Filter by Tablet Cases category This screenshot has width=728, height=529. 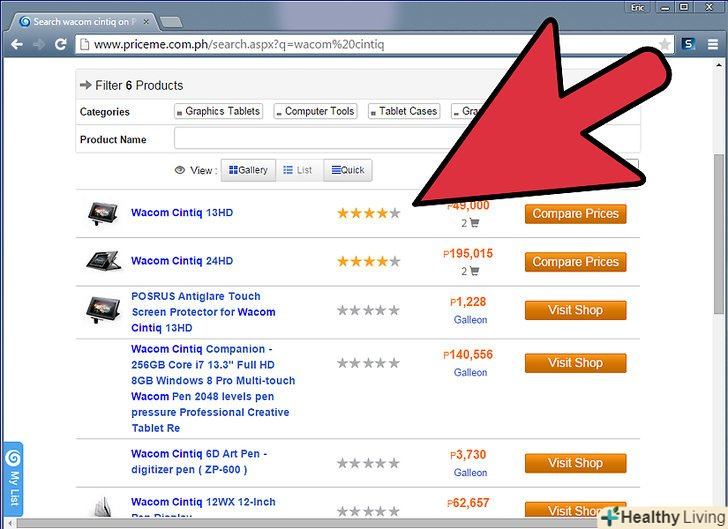pyautogui.click(x=404, y=111)
